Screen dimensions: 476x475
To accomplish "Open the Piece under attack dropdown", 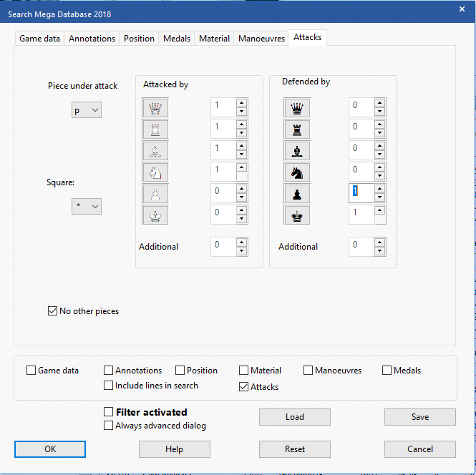I will coord(87,109).
